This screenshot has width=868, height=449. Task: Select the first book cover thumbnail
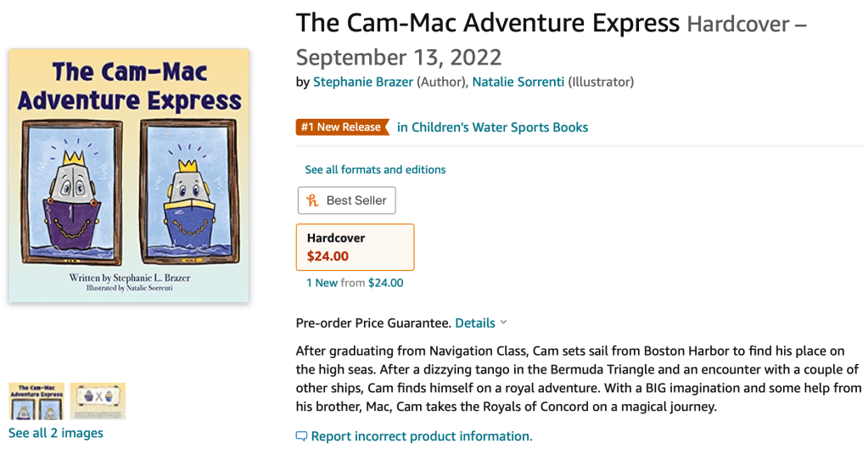click(x=36, y=401)
